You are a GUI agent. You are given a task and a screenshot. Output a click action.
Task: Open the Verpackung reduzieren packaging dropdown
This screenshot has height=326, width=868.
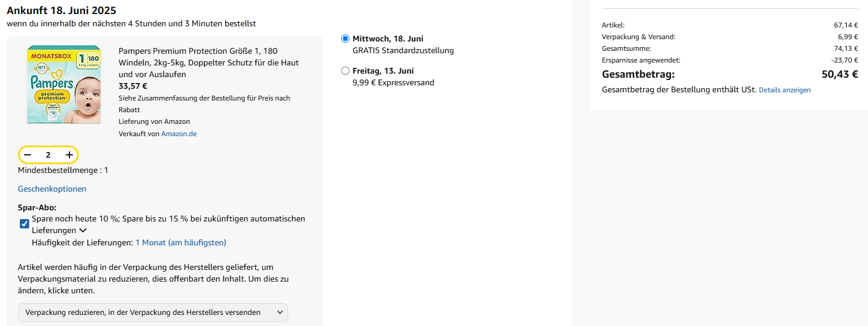click(153, 313)
